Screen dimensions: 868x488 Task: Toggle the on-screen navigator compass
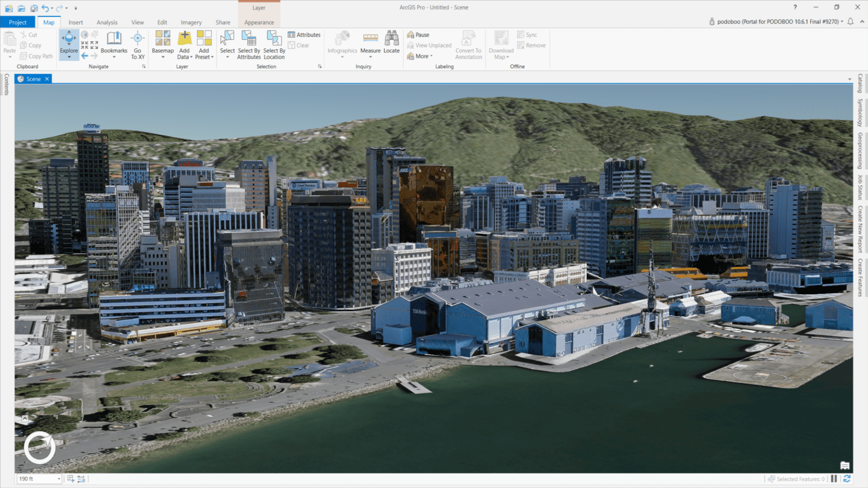tap(40, 447)
